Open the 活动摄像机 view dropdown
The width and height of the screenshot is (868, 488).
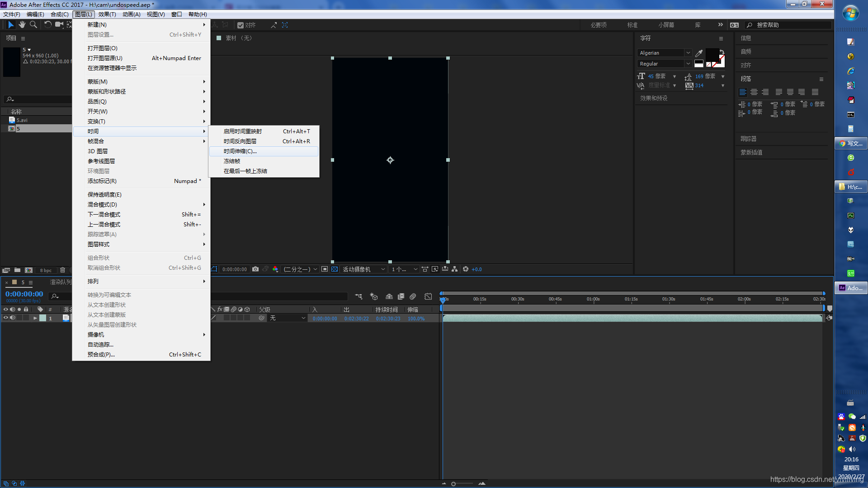pos(364,269)
